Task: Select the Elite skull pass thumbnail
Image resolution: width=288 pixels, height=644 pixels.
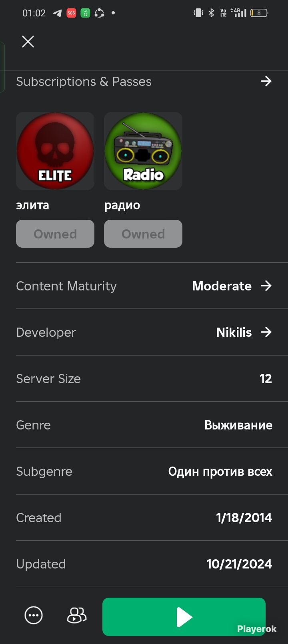Action: point(55,151)
